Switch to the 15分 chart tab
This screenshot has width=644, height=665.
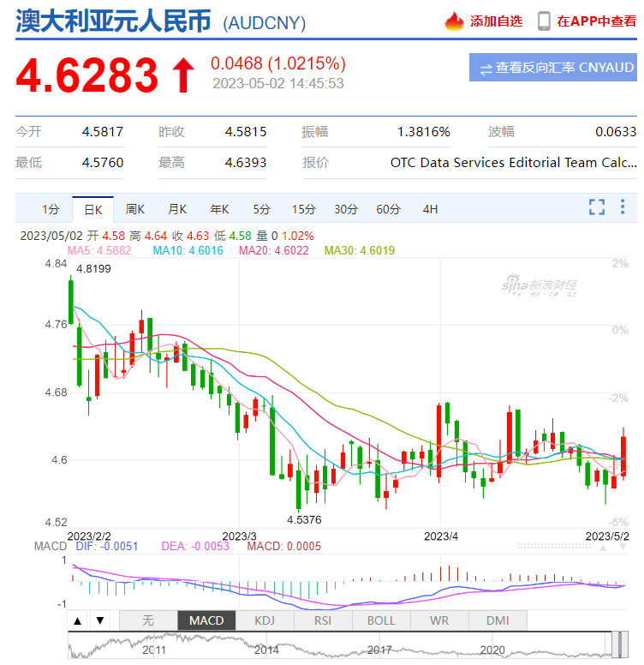pos(304,209)
